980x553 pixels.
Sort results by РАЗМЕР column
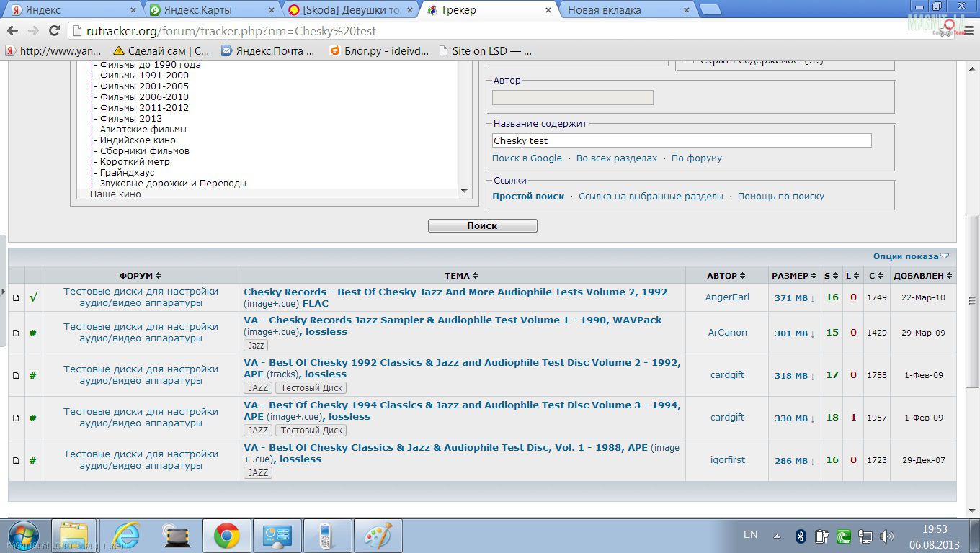[x=793, y=276]
